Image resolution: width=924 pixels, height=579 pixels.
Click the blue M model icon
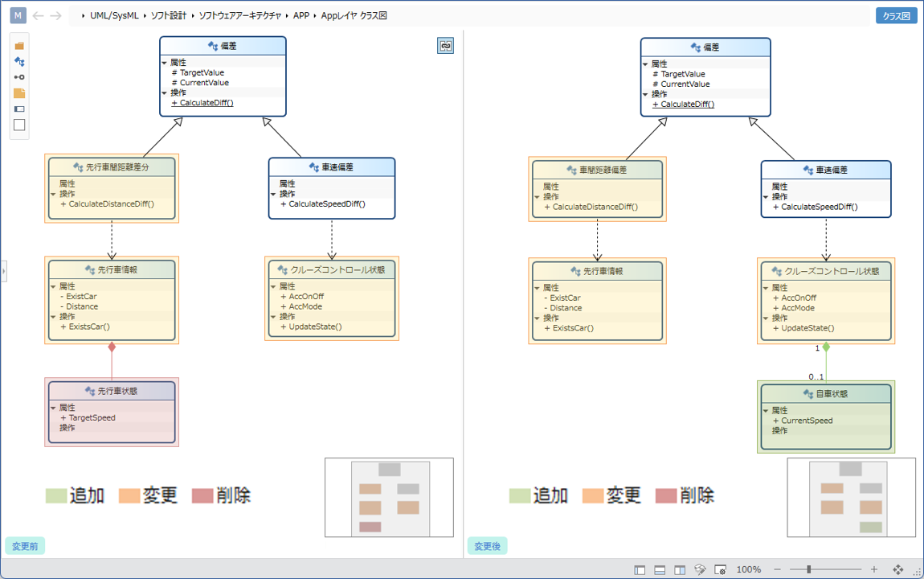(x=18, y=15)
